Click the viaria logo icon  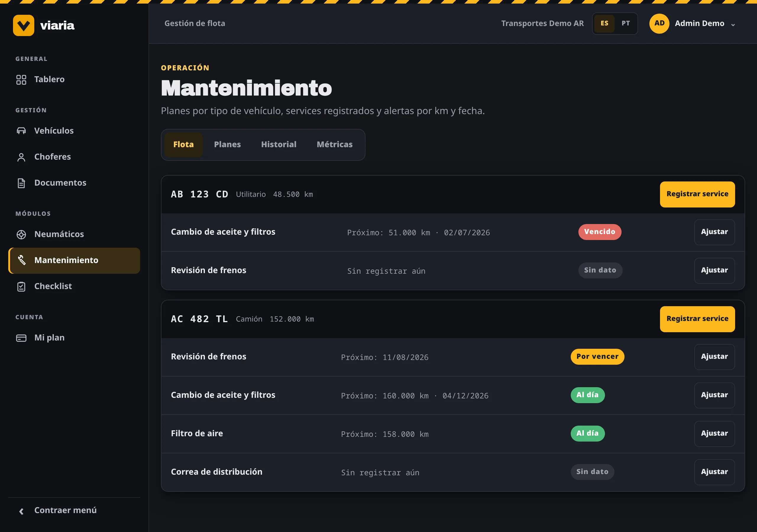point(23,25)
